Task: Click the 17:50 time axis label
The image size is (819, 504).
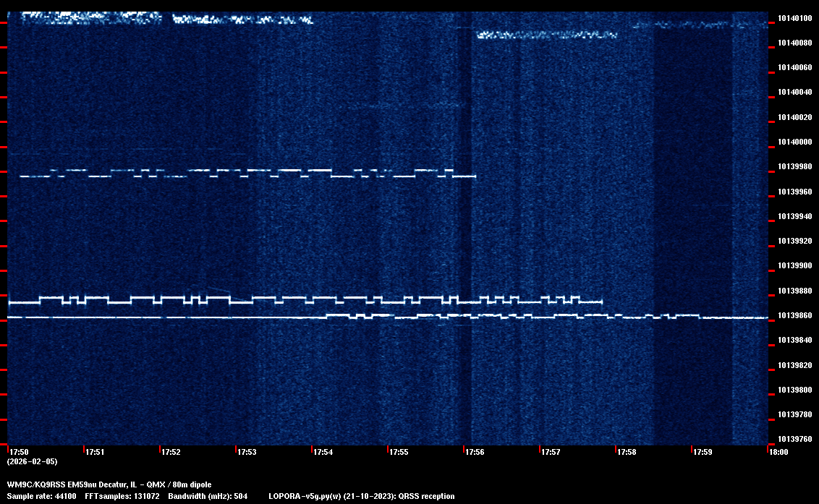Action: (x=19, y=452)
